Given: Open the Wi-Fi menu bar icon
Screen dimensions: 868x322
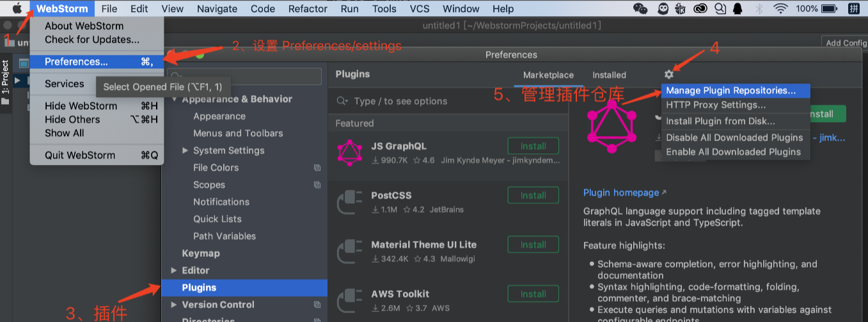Looking at the screenshot, I should (x=780, y=8).
